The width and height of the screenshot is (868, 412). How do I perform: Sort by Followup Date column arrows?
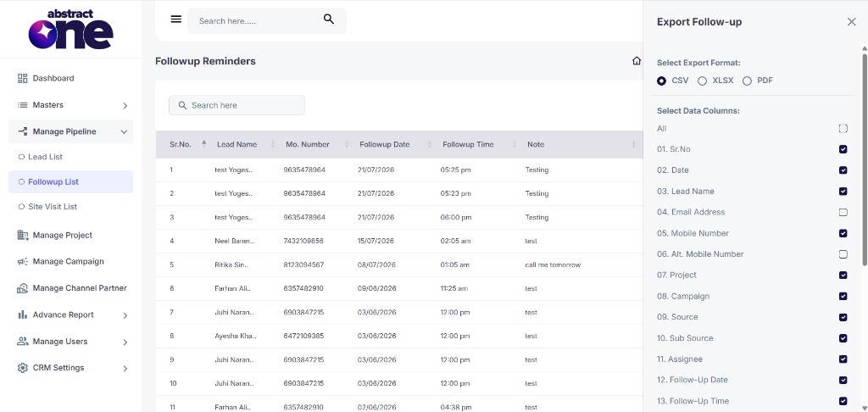(430, 144)
